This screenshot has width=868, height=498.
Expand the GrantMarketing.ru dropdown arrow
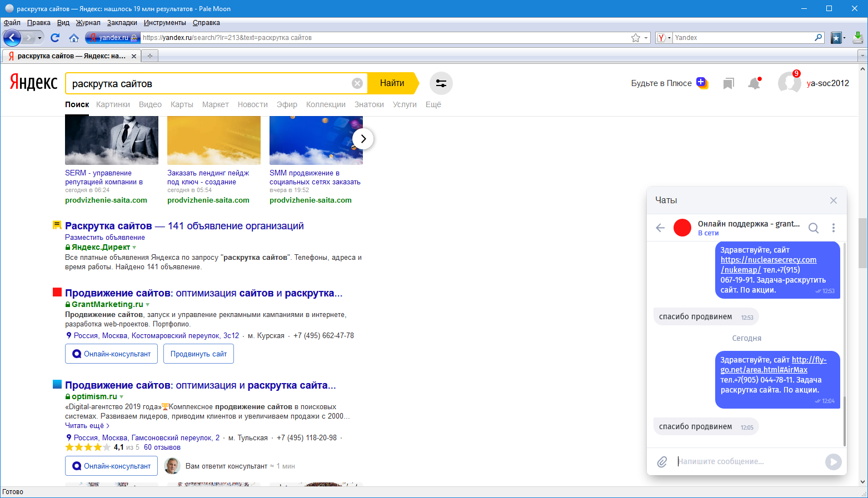pyautogui.click(x=148, y=305)
